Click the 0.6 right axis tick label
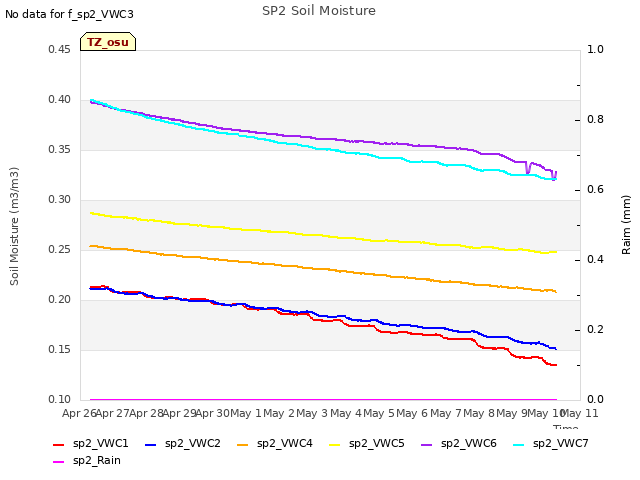 (x=595, y=190)
